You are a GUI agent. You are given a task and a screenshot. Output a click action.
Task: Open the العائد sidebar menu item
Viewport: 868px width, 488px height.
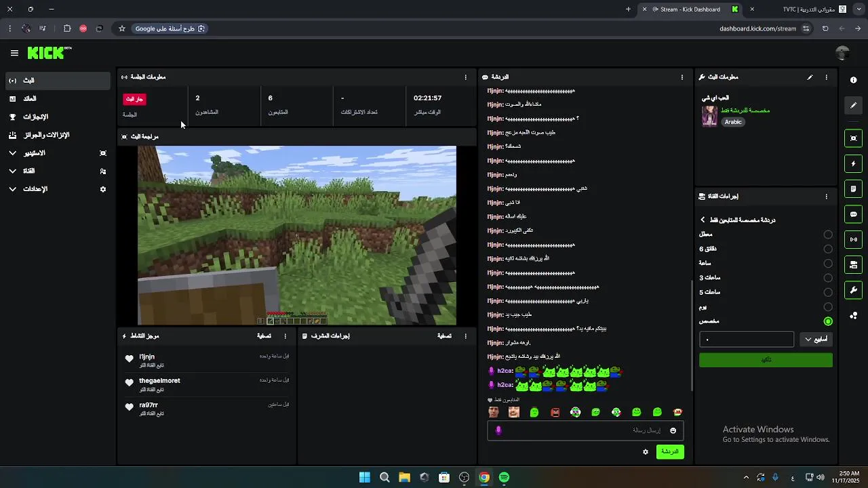57,99
